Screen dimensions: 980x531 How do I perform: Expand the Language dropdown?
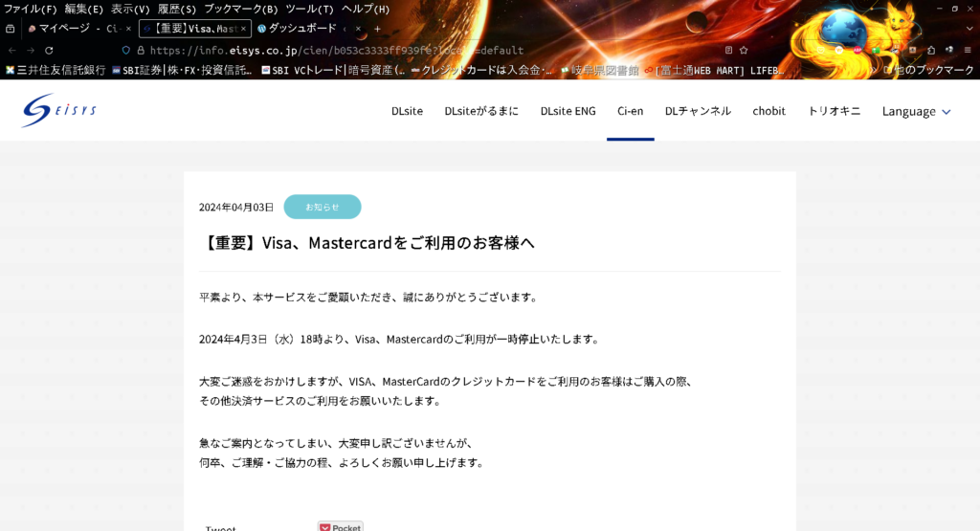click(x=916, y=111)
